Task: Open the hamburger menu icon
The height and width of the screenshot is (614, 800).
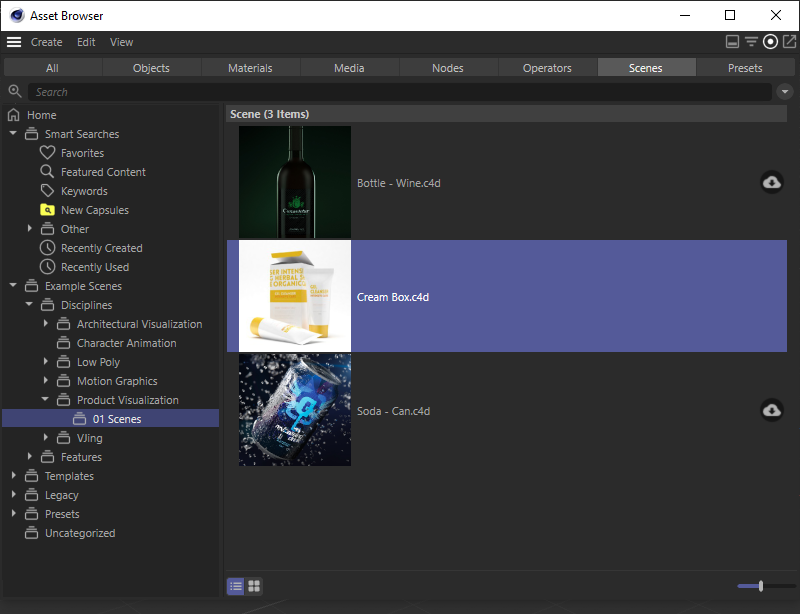Action: point(14,42)
